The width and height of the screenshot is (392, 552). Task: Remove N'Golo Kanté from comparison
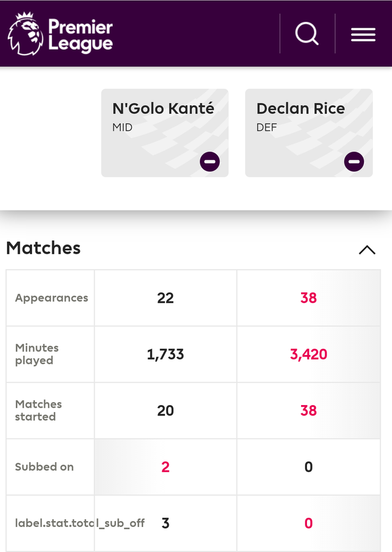(210, 162)
